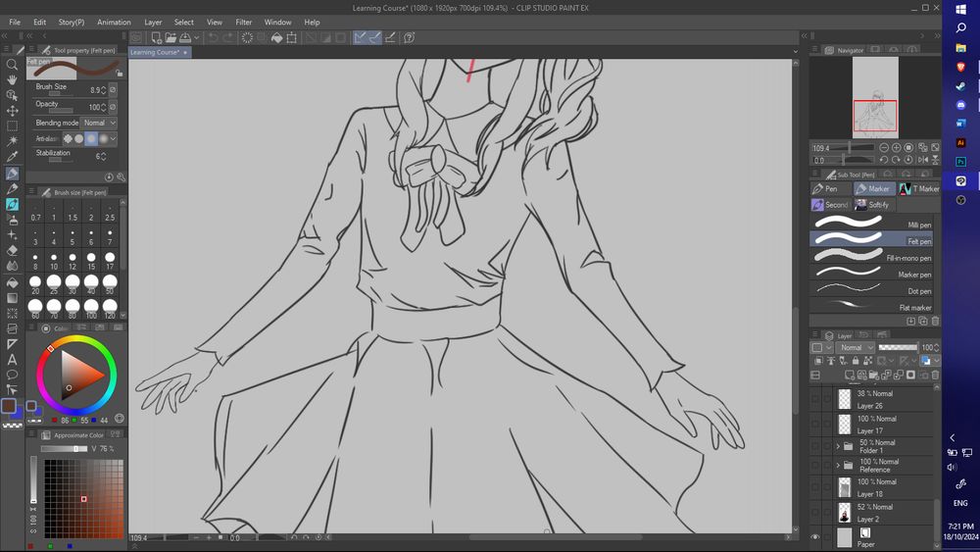The image size is (980, 552).
Task: Click the Brave browser taskbar icon
Action: click(960, 66)
